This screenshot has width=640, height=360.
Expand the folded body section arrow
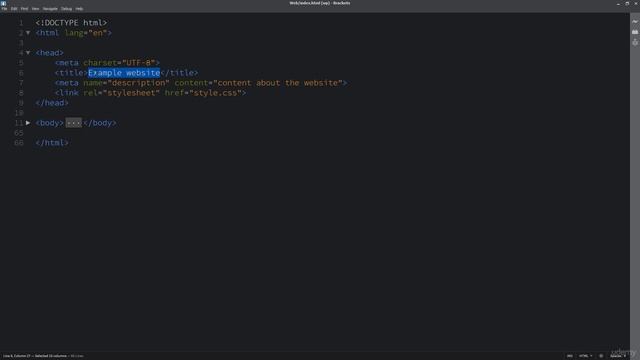click(28, 123)
